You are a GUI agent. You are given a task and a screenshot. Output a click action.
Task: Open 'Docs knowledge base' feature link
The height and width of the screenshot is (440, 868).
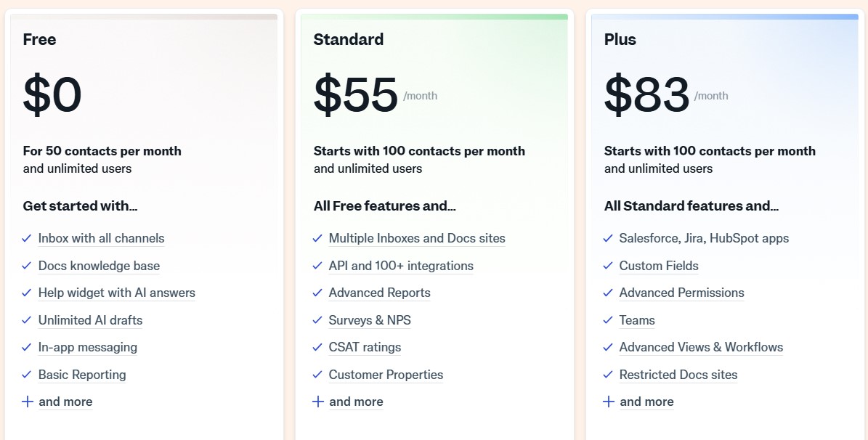coord(99,266)
